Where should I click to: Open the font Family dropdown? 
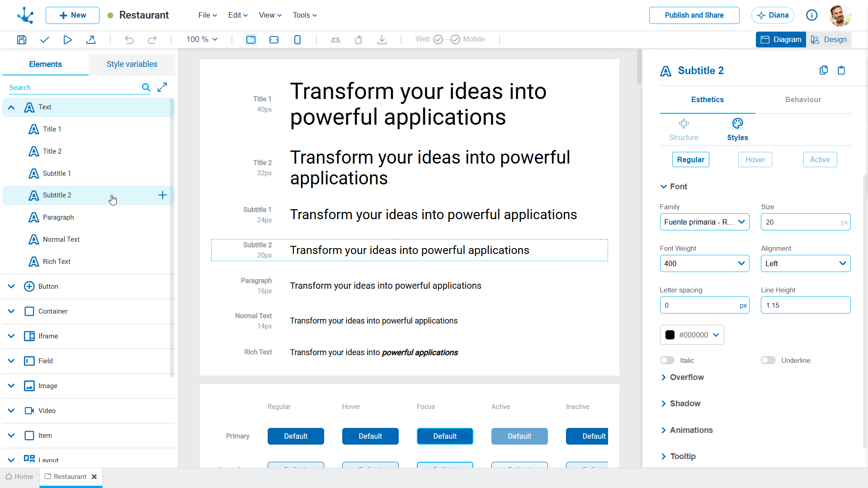click(704, 222)
